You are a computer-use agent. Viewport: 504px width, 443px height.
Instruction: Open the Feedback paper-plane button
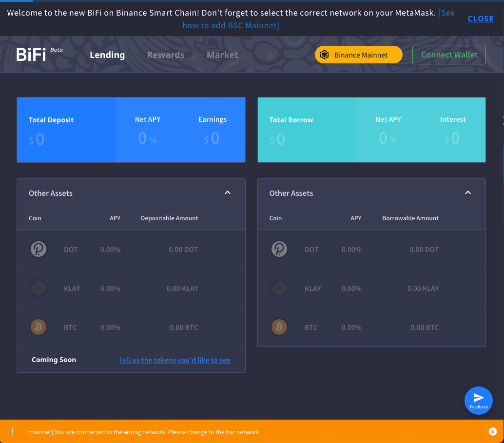tap(478, 400)
